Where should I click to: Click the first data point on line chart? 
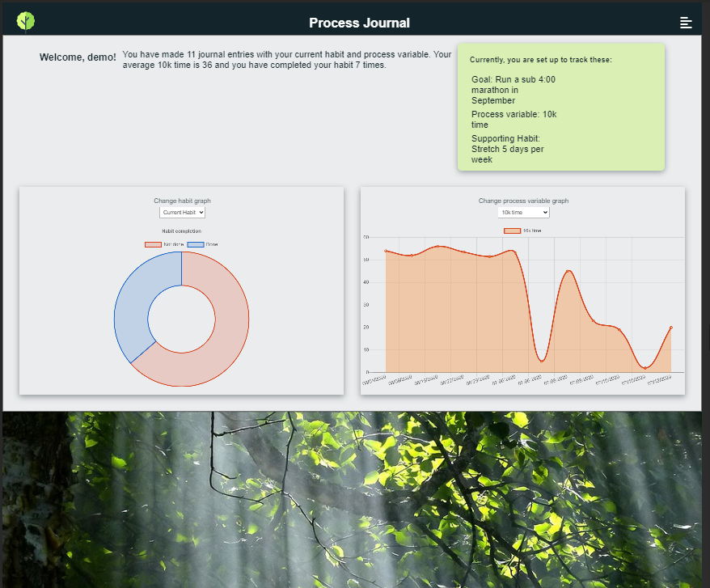[386, 251]
